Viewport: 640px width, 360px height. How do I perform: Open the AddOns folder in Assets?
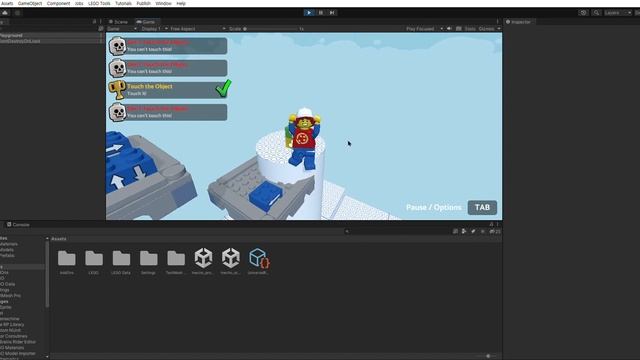(67, 262)
